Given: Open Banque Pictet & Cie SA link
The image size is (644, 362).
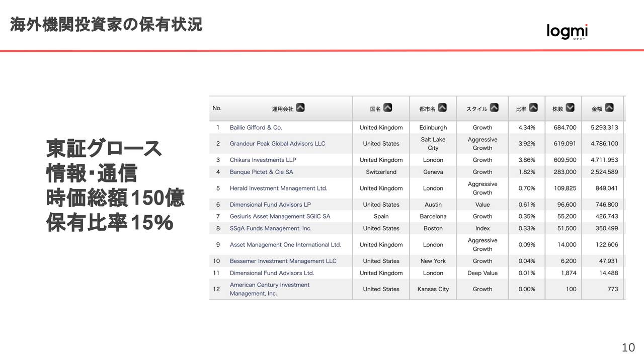Looking at the screenshot, I should tap(262, 172).
